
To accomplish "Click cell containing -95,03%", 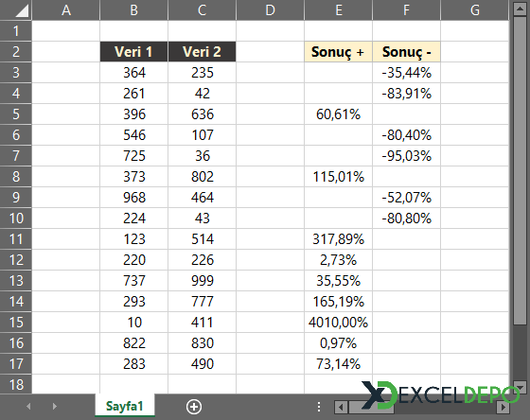I will (x=407, y=156).
